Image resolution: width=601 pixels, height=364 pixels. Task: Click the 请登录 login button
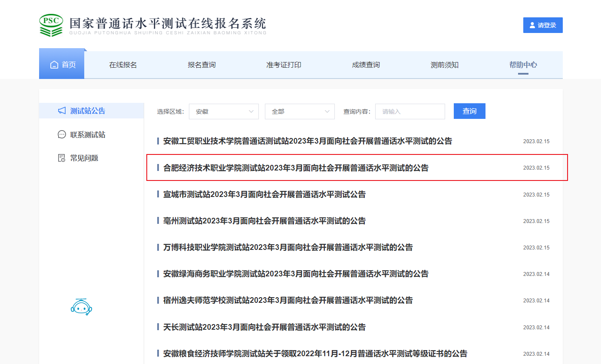point(543,25)
